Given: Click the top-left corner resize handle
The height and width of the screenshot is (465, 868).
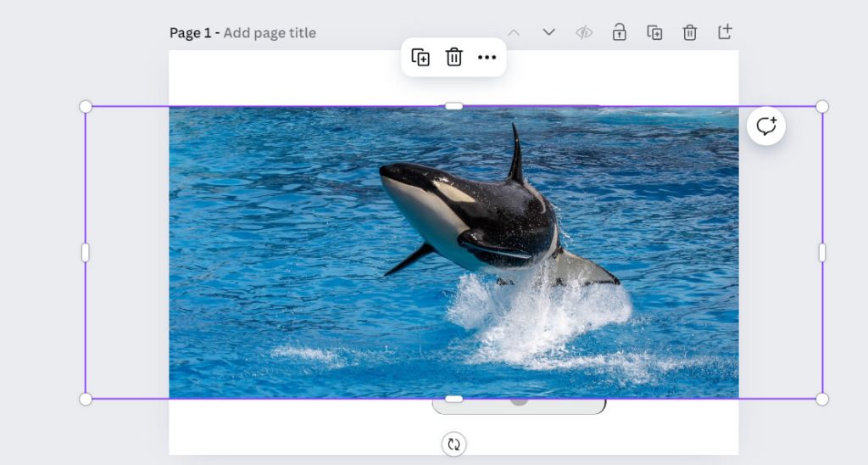Looking at the screenshot, I should point(86,106).
